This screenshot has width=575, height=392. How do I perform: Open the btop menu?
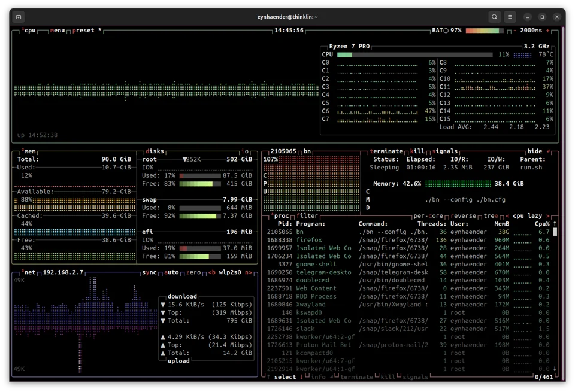tap(57, 31)
